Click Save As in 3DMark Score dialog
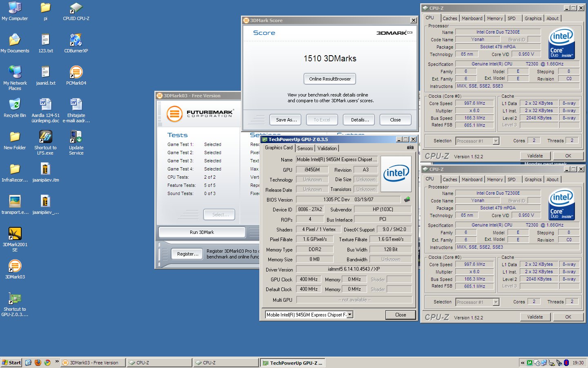588x368 pixels. pyautogui.click(x=286, y=120)
